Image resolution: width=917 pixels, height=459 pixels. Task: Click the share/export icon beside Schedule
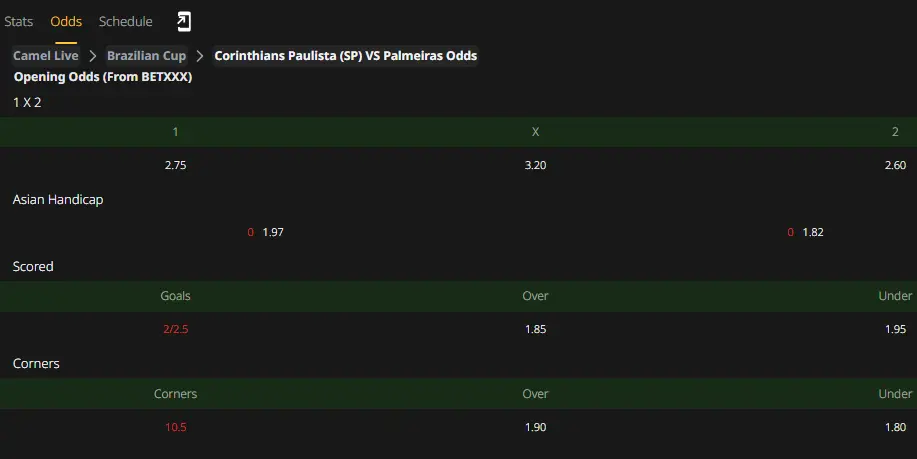coord(184,22)
